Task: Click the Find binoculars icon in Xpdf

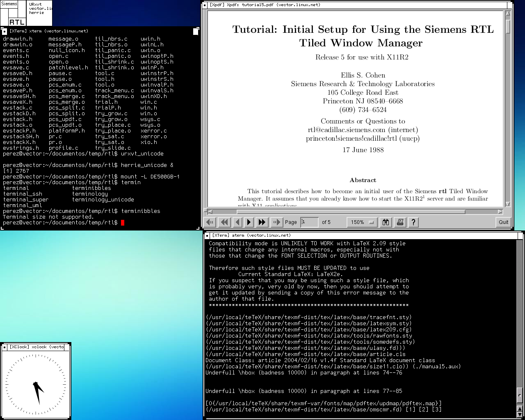Action: point(386,222)
